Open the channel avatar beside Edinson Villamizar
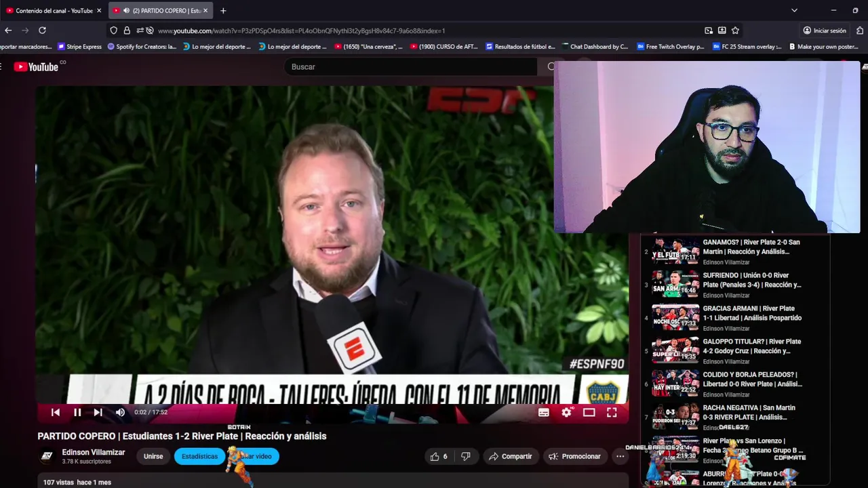Image resolution: width=868 pixels, height=488 pixels. click(47, 456)
